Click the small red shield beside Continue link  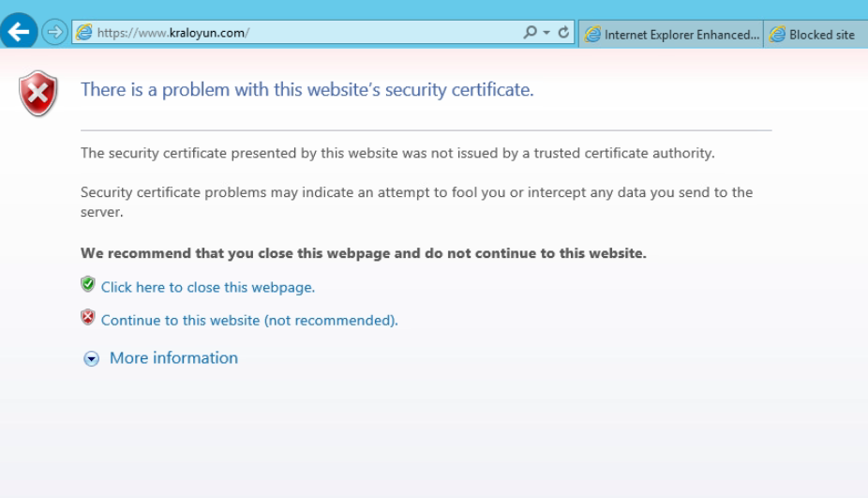click(x=88, y=317)
